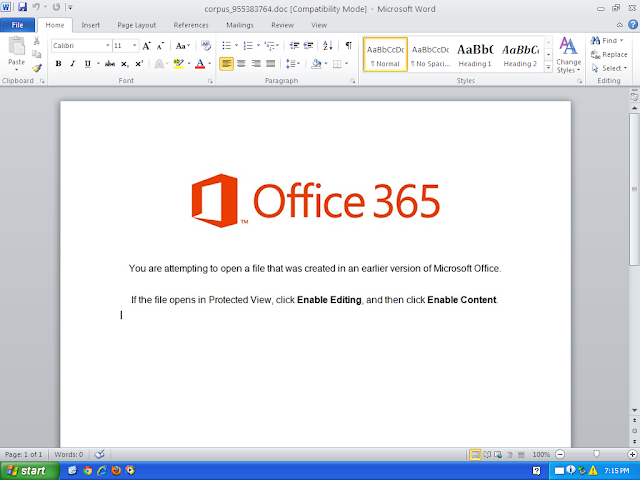Click the Replace button in Editing
Viewport: 640px width, 480px height.
609,54
